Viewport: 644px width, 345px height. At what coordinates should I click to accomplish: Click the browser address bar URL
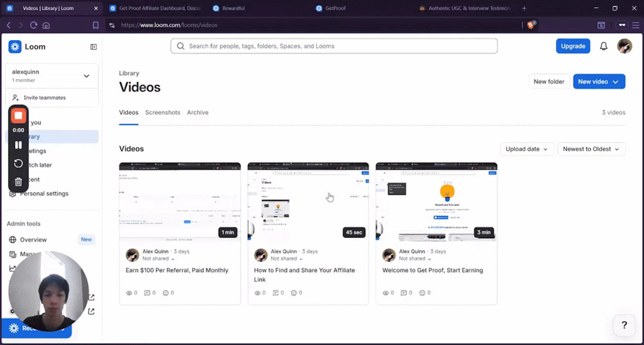tap(169, 25)
